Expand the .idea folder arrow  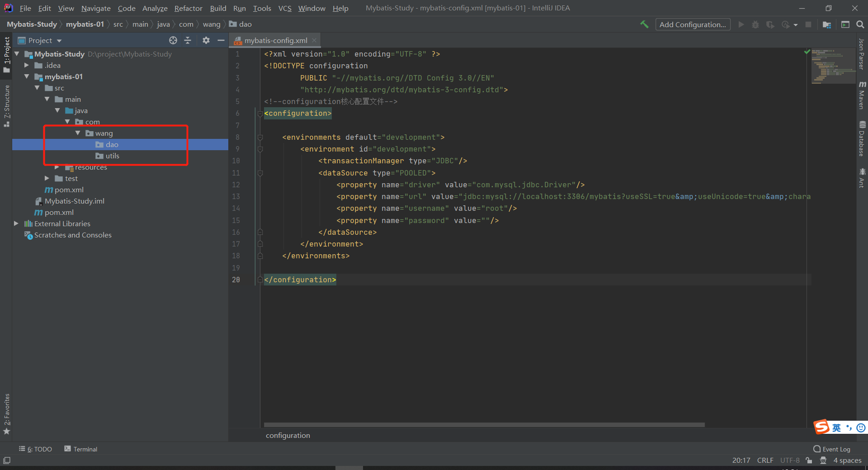tap(27, 65)
